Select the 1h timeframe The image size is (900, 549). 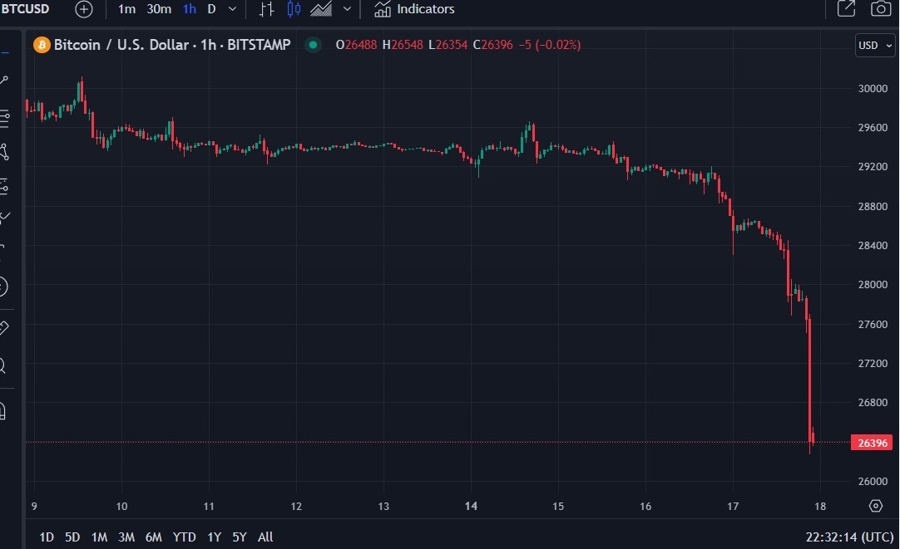pyautogui.click(x=189, y=9)
